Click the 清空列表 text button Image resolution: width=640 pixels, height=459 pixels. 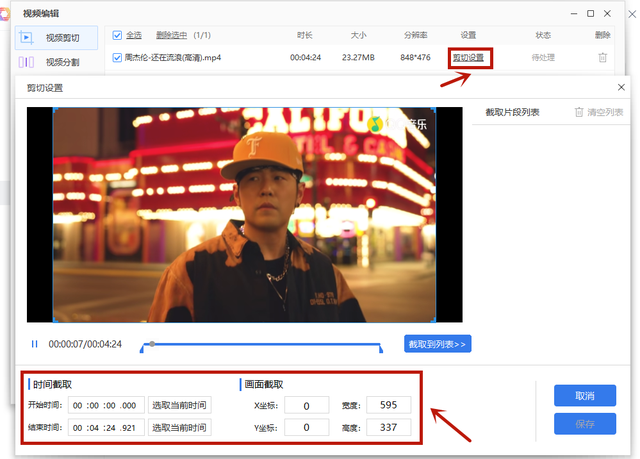pos(605,112)
